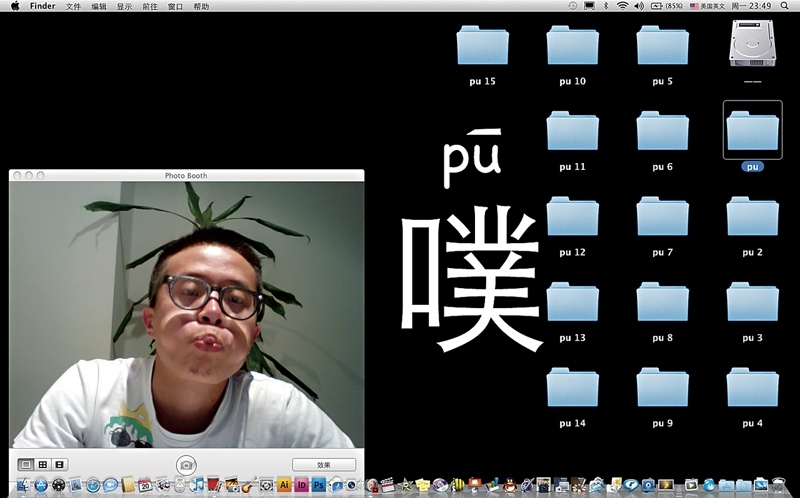Select four-up burst mode in Photo Booth
This screenshot has height=498, width=800.
tap(43, 464)
